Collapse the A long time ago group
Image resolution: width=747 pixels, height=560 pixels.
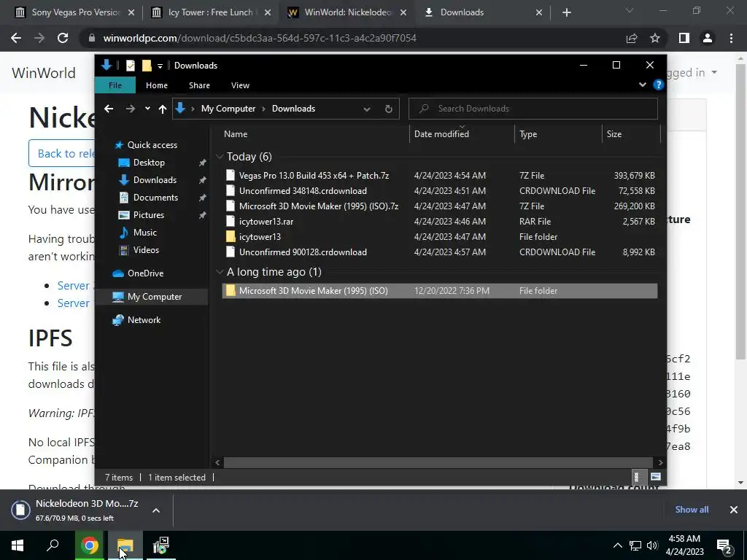pyautogui.click(x=220, y=272)
